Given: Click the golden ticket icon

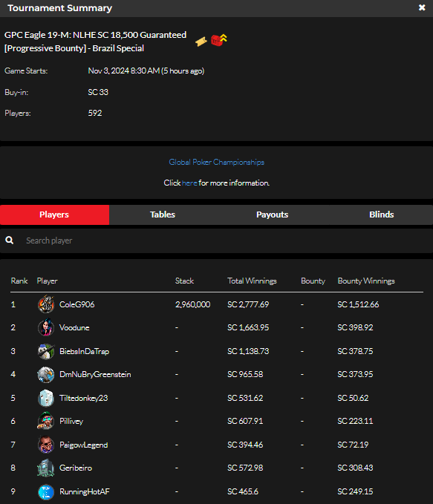Looking at the screenshot, I should [x=201, y=42].
